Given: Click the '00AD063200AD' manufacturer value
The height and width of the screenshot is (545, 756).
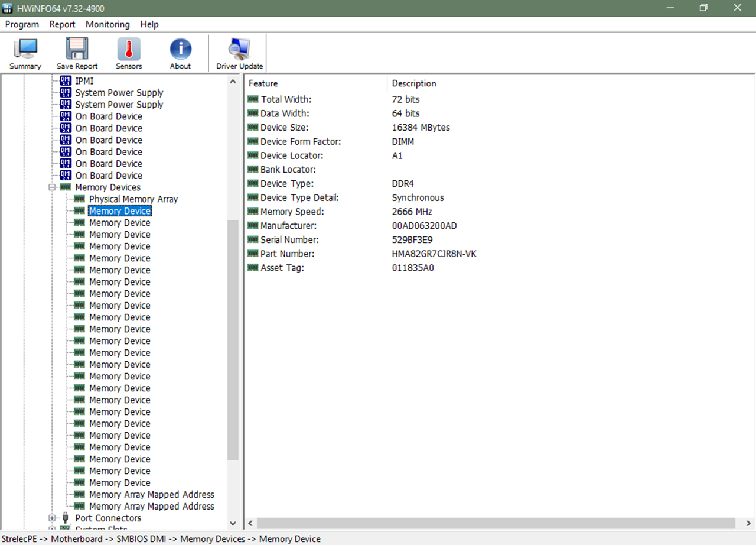Looking at the screenshot, I should [x=424, y=226].
